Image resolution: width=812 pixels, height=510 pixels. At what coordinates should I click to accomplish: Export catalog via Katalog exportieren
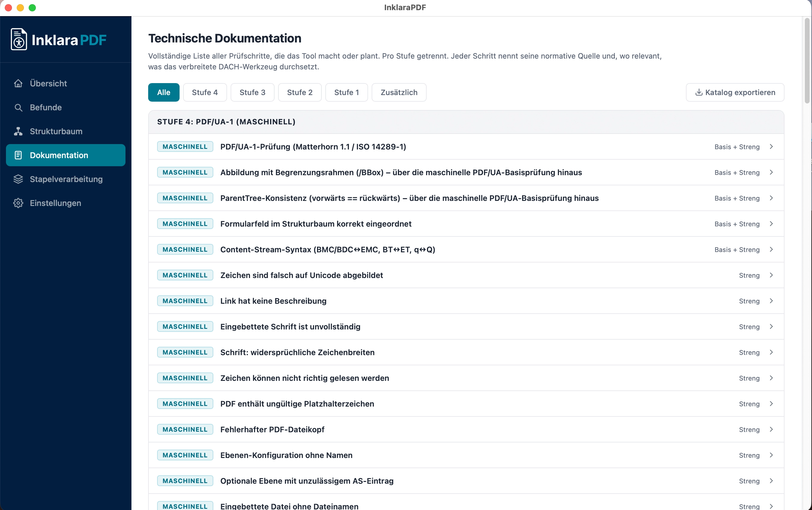pos(735,92)
